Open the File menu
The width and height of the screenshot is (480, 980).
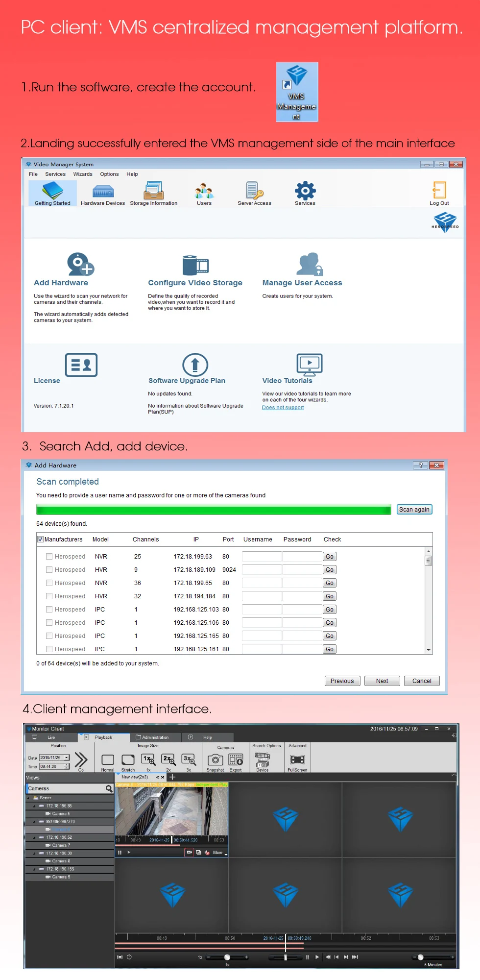(33, 174)
